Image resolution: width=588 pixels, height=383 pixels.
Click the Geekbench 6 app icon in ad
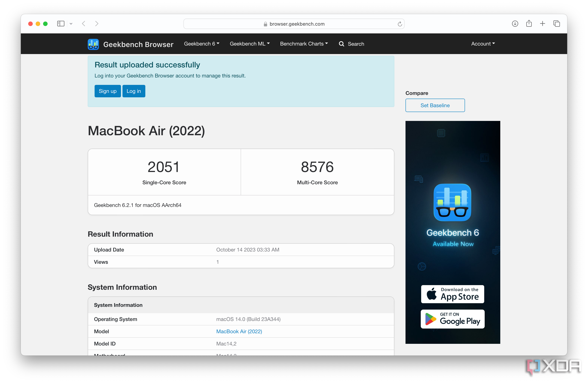coord(452,202)
